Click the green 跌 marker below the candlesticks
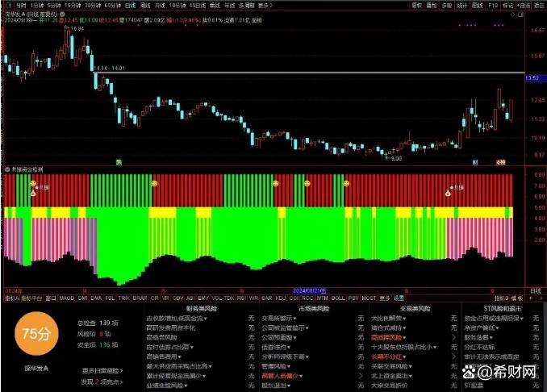This screenshot has height=392, width=547. point(119,162)
